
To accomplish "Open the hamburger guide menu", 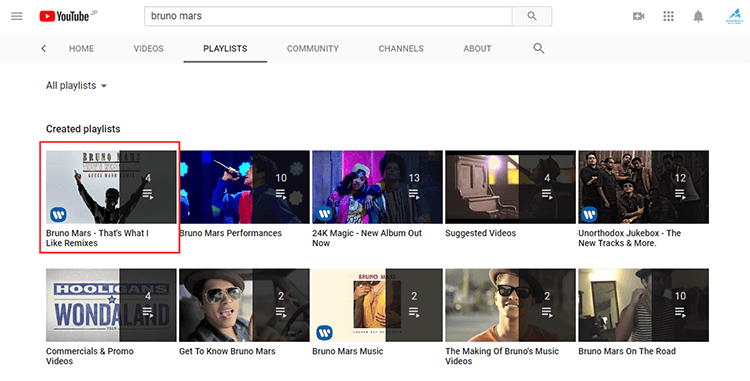I will coord(17,16).
